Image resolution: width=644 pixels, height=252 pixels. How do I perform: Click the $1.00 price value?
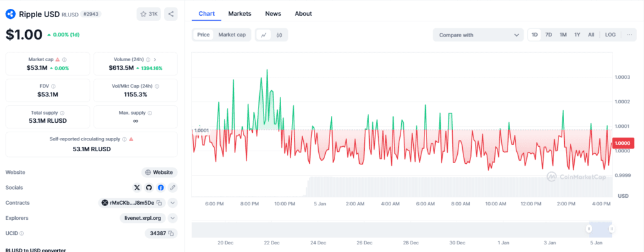pyautogui.click(x=24, y=35)
